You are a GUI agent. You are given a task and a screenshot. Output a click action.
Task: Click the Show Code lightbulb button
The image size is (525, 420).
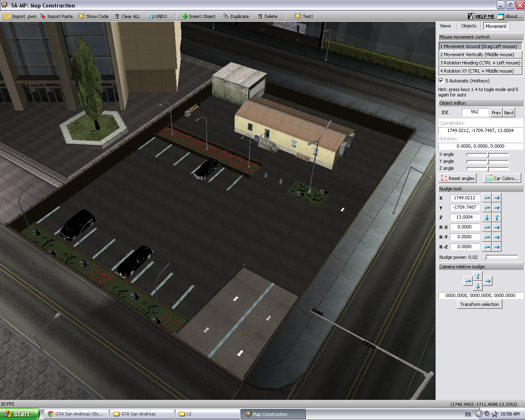[x=93, y=16]
